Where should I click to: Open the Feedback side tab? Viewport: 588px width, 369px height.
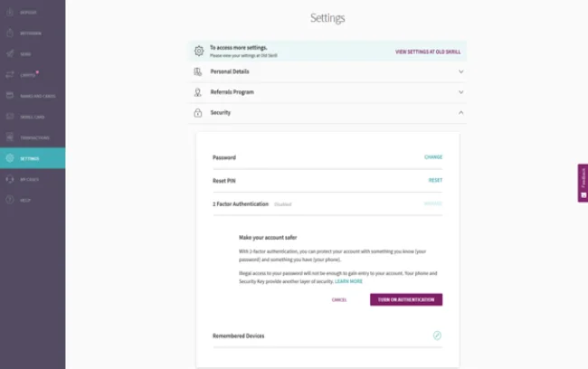[x=583, y=183]
